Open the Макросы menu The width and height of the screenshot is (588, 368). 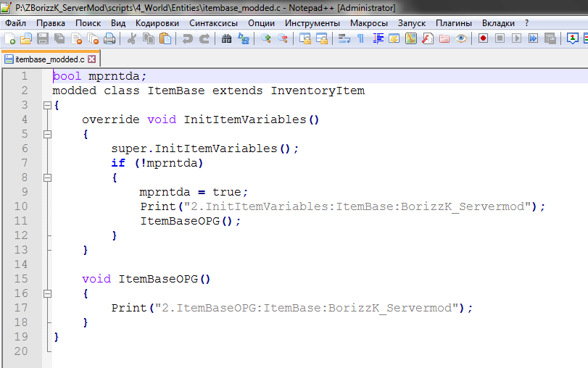(369, 23)
